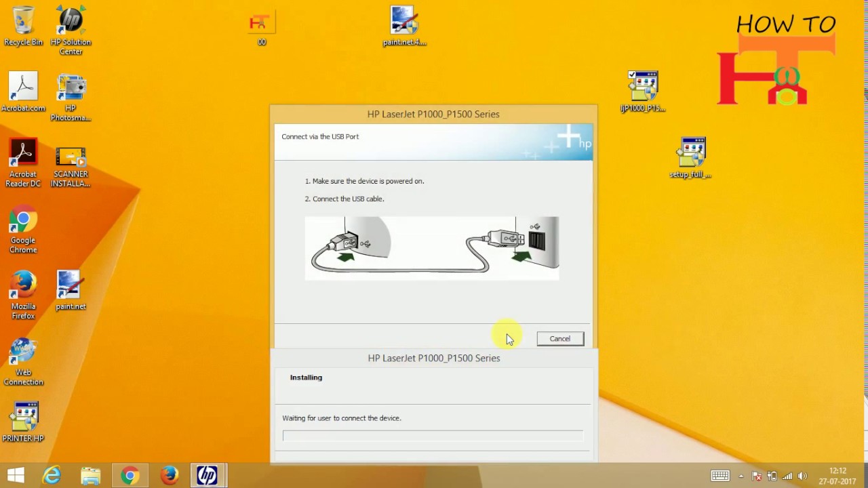Click 'Waiting for user to connect the device' text
The height and width of the screenshot is (488, 868).
[342, 418]
